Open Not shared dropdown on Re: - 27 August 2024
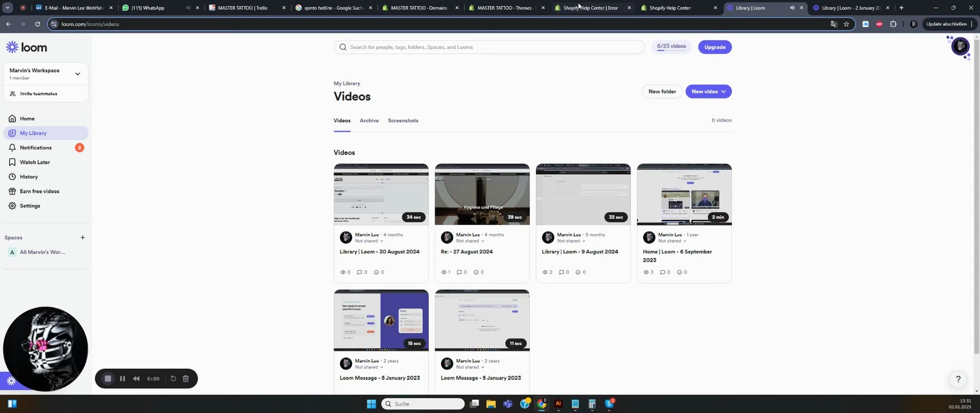 pos(470,241)
